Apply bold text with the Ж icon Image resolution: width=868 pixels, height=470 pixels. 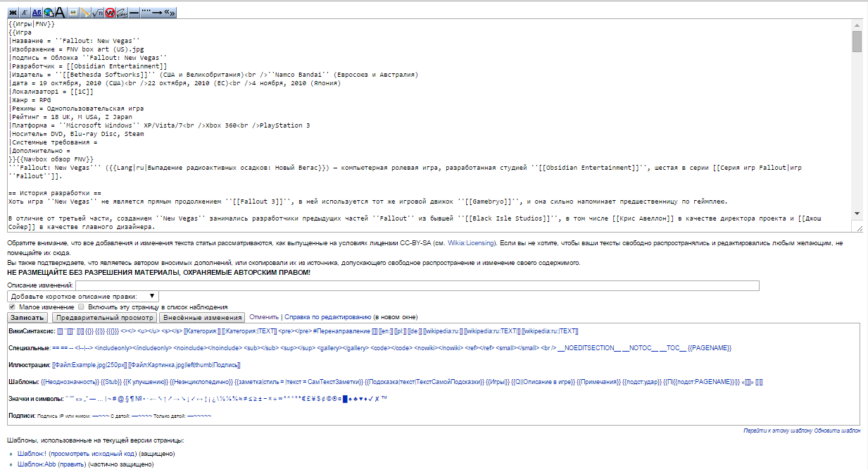pyautogui.click(x=13, y=12)
